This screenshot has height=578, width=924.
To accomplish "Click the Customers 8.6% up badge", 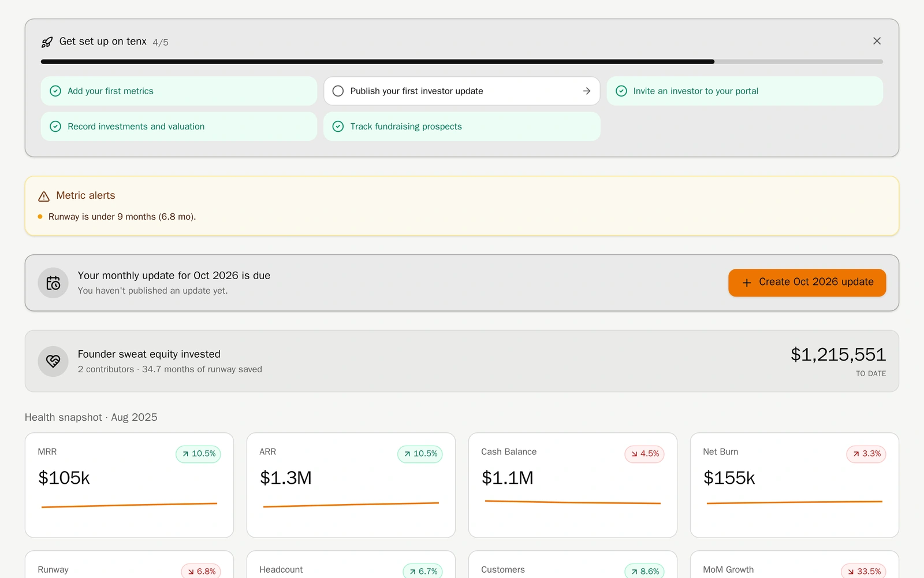I will tap(644, 571).
